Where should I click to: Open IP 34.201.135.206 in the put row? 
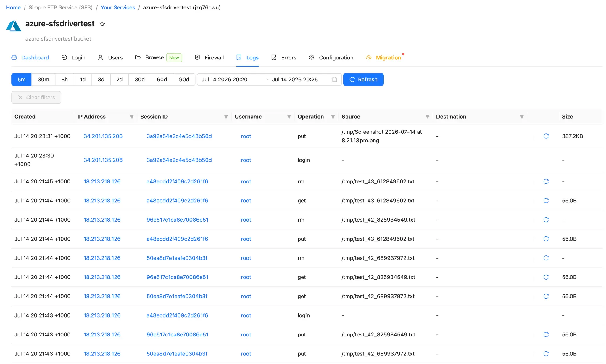coord(103,136)
